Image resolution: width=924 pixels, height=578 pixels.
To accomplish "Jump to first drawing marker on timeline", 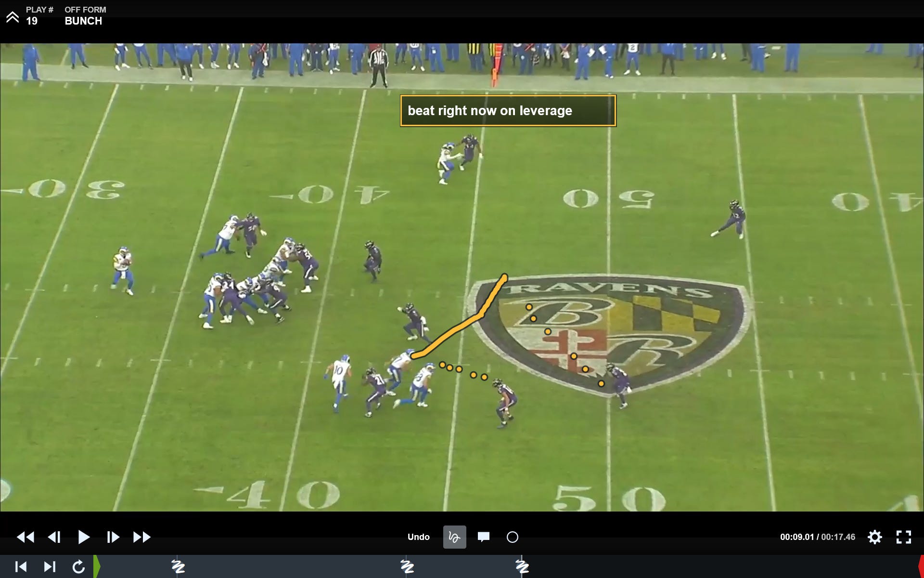I will [178, 566].
